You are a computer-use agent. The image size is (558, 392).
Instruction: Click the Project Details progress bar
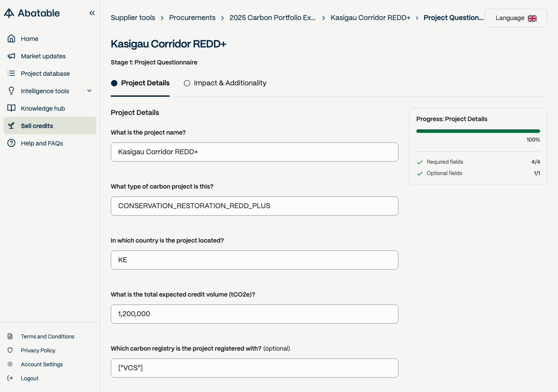(x=478, y=131)
